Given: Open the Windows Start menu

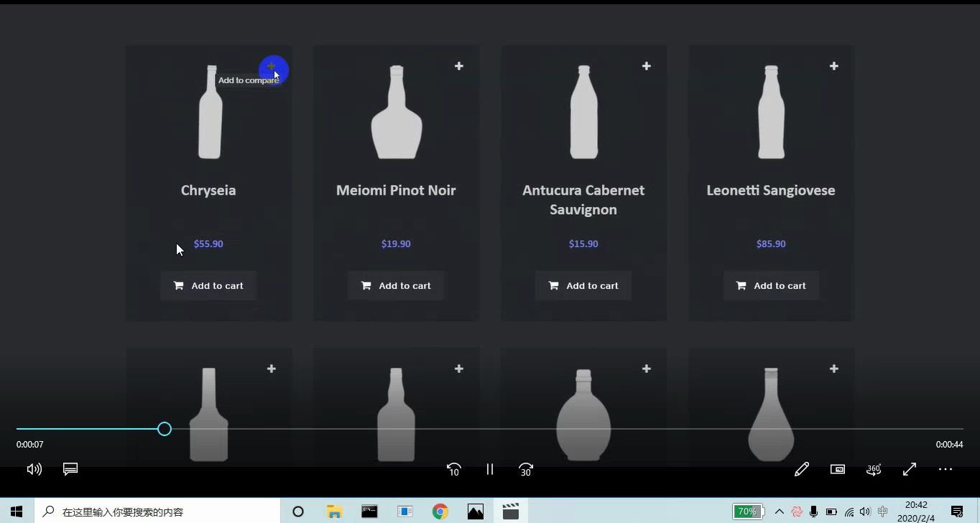Looking at the screenshot, I should (x=17, y=512).
